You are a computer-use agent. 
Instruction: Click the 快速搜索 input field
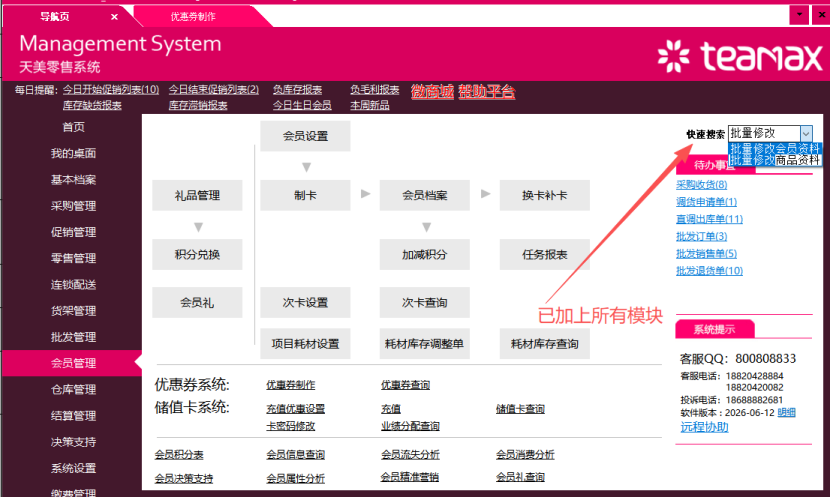[764, 133]
